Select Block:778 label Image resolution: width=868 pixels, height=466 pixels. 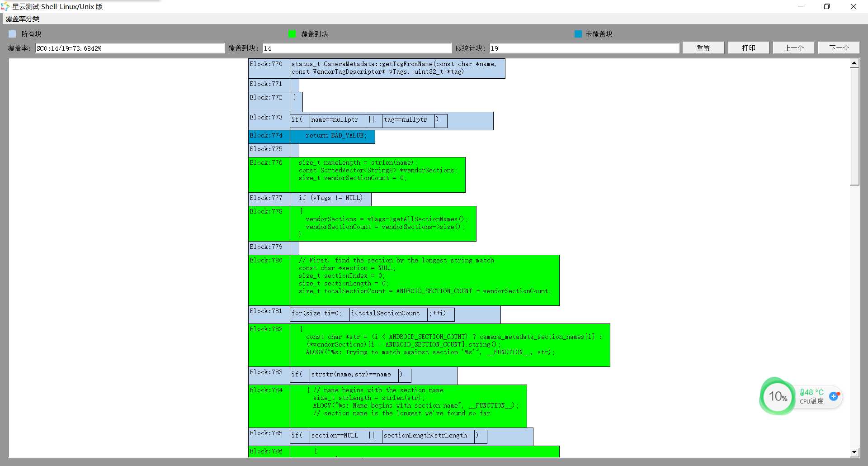coord(269,223)
